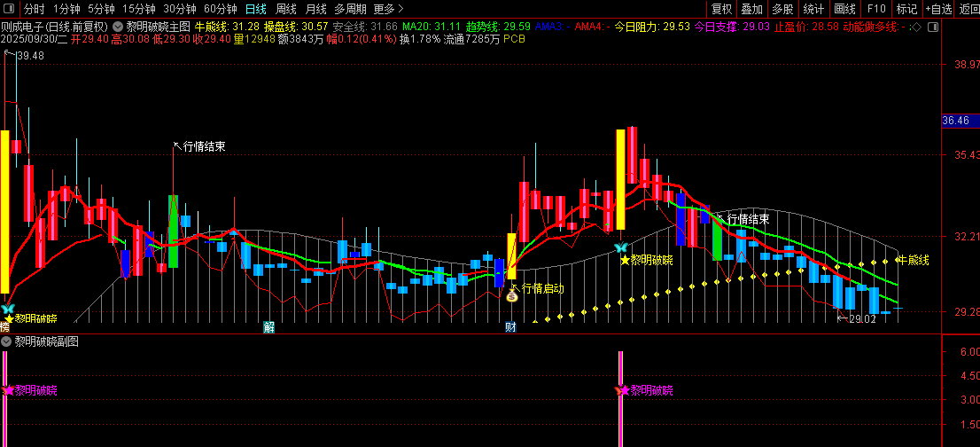Click the 止盈价: 28.58 readout
This screenshot has width=980, height=447.
[807, 27]
